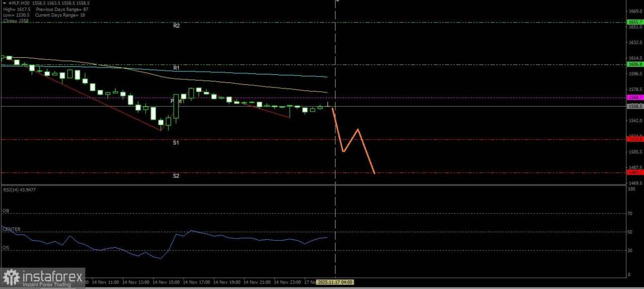Select the S2 support level label
Screen dimensions: 644x289
point(176,176)
